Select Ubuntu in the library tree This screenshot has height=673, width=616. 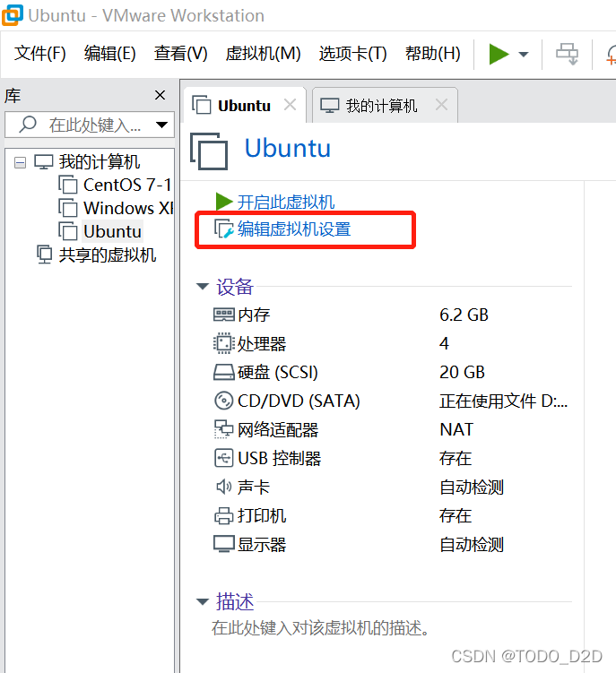(112, 231)
